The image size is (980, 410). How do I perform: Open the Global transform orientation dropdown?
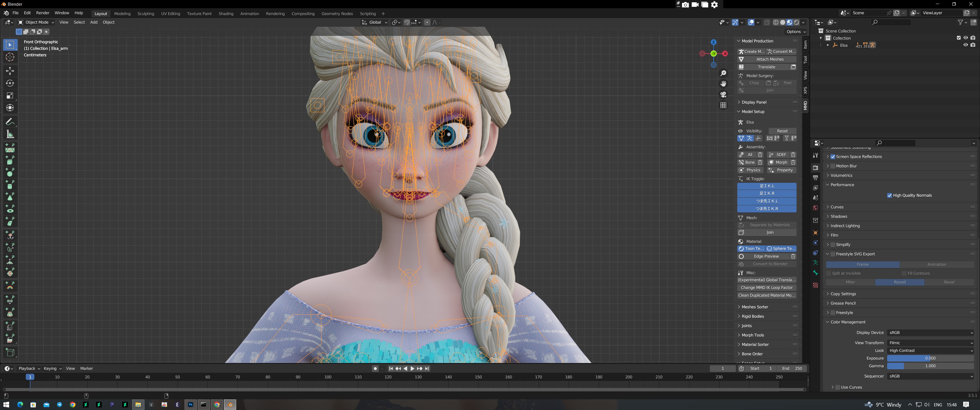[375, 22]
